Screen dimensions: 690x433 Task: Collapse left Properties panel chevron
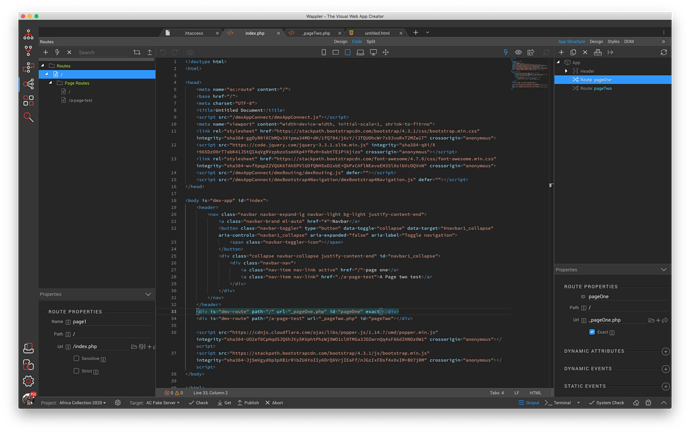coord(148,294)
